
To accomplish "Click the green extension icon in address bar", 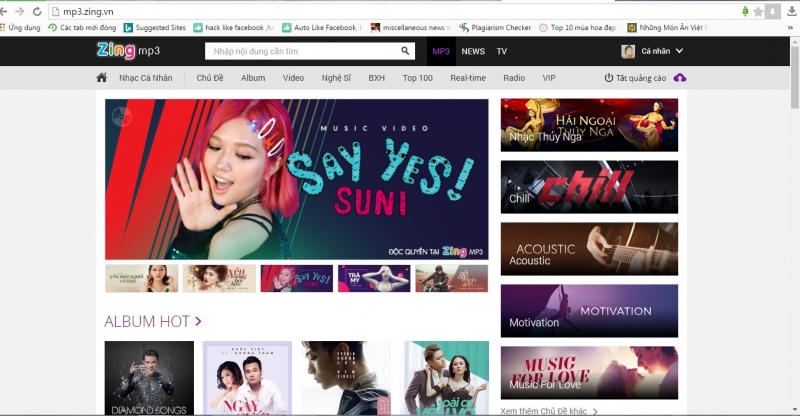I will (745, 11).
